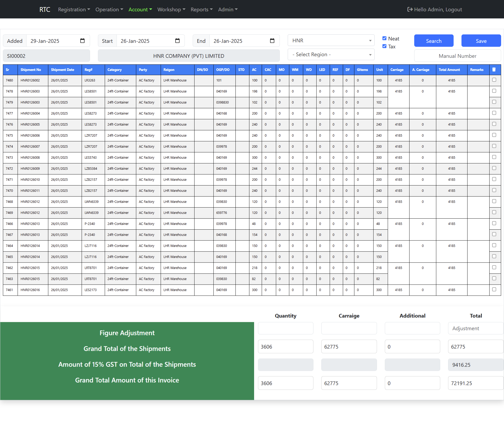Uncheck the Tax checkbox
The image size is (504, 423).
tap(384, 46)
